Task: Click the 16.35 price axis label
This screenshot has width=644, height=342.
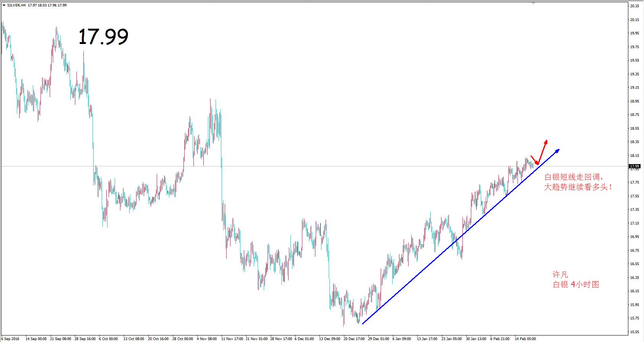Action: tap(635, 278)
